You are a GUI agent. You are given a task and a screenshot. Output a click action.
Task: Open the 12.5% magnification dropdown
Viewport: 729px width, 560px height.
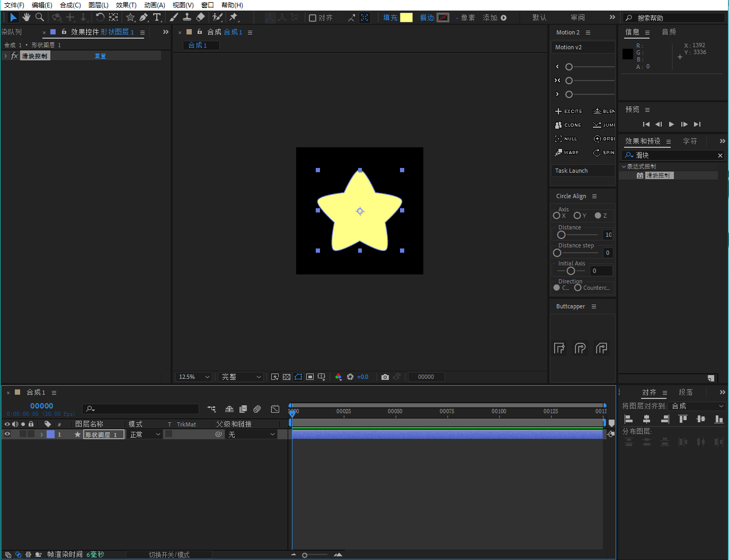click(x=194, y=377)
